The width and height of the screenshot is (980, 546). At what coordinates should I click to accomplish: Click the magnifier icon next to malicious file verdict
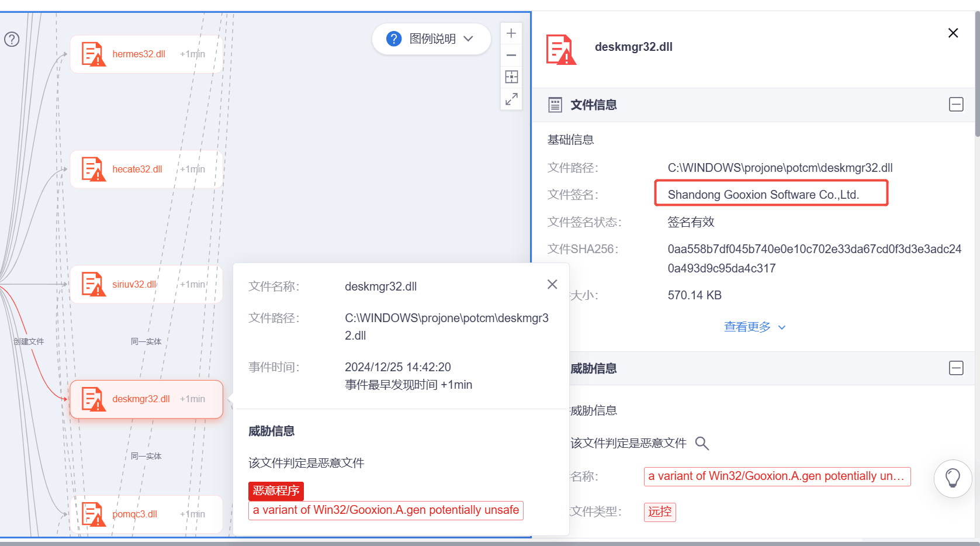[x=702, y=443]
